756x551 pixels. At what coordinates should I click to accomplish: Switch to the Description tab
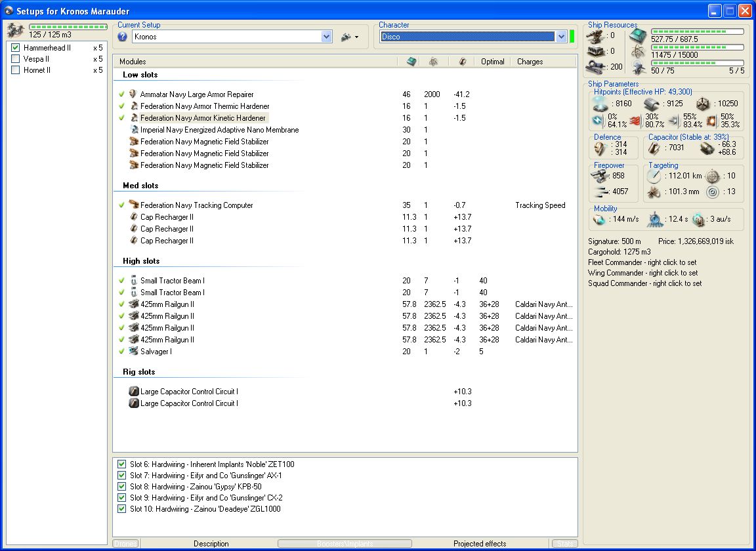pyautogui.click(x=211, y=543)
